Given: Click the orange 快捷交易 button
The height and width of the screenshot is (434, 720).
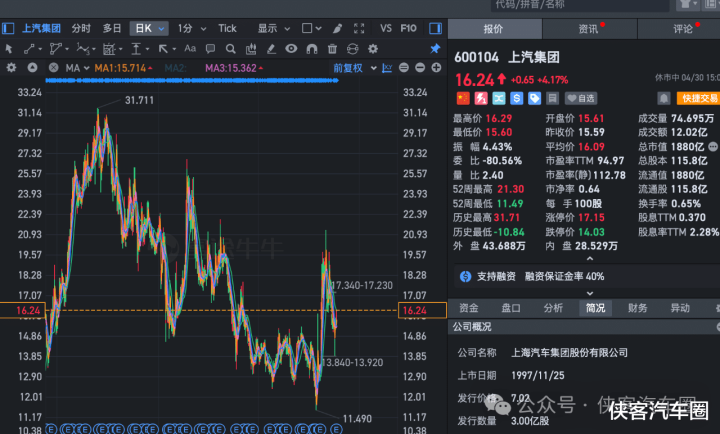Looking at the screenshot, I should 698,98.
